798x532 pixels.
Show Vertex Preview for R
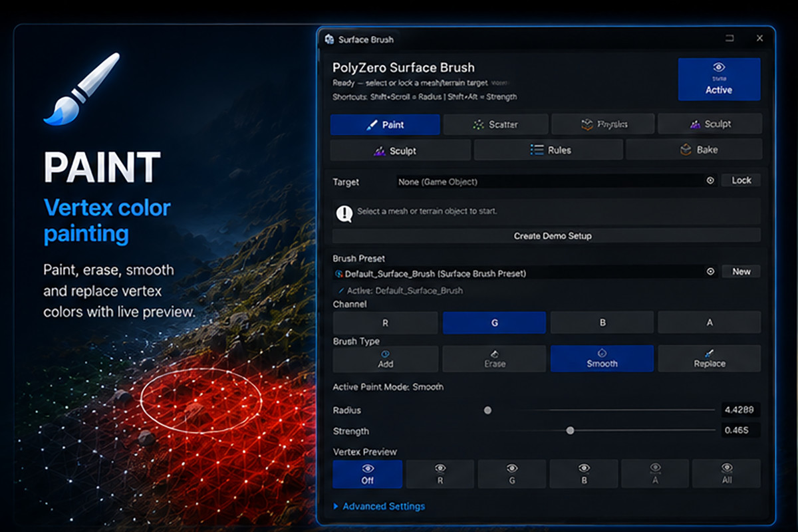tap(440, 474)
